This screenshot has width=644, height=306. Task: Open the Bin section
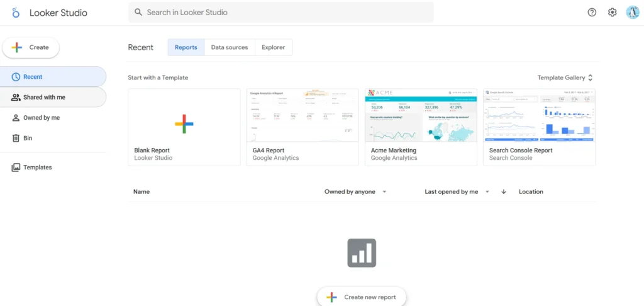(x=53, y=138)
